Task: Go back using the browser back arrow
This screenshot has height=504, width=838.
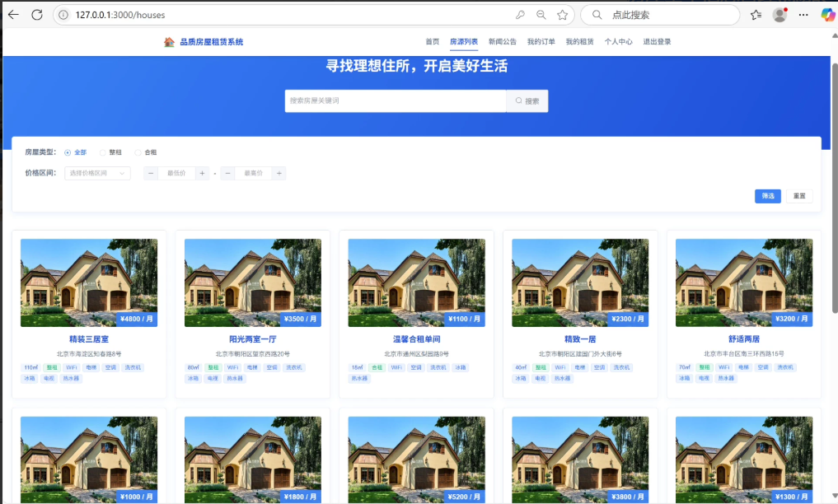Action: [13, 15]
